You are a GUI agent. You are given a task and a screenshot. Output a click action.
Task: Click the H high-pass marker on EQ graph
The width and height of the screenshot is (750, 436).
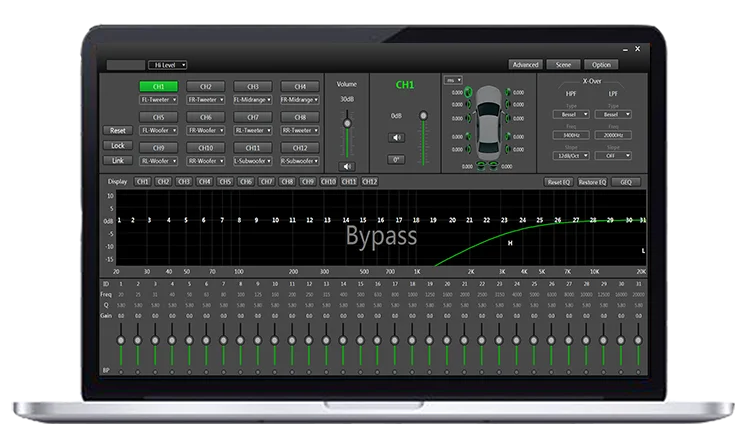coord(510,243)
